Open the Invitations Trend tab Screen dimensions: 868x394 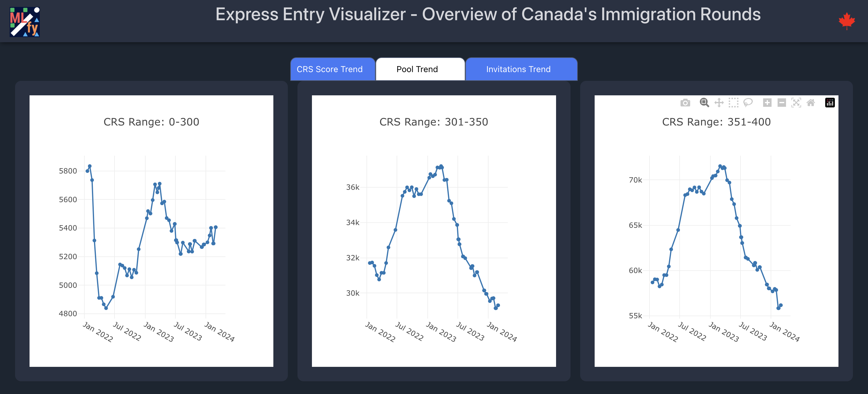[x=518, y=69]
